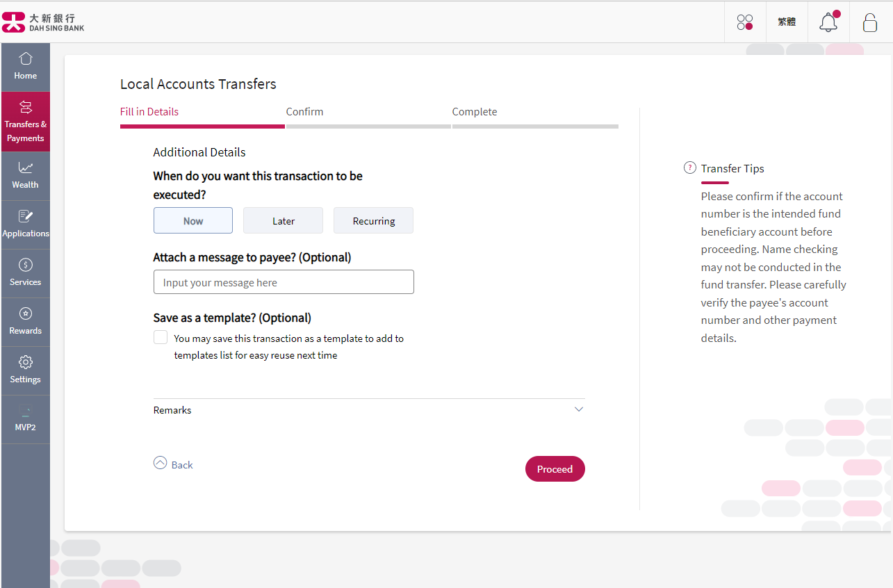
Task: Select the Later execution option
Action: 283,220
